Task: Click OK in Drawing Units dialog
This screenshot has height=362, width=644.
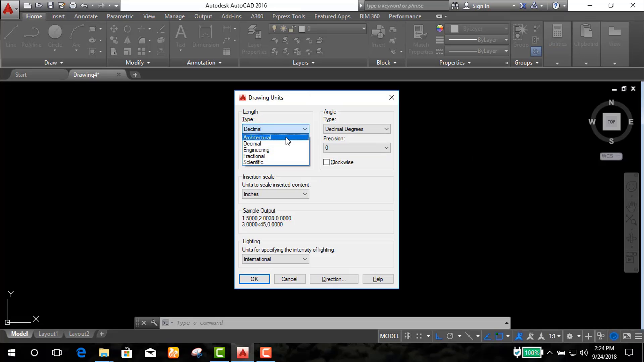Action: coord(254,279)
